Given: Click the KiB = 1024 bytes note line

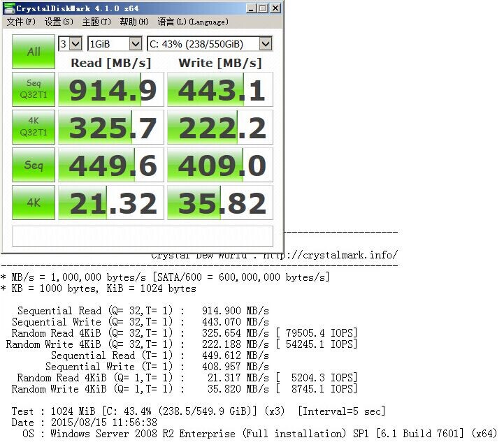Looking at the screenshot, I should pyautogui.click(x=98, y=288).
